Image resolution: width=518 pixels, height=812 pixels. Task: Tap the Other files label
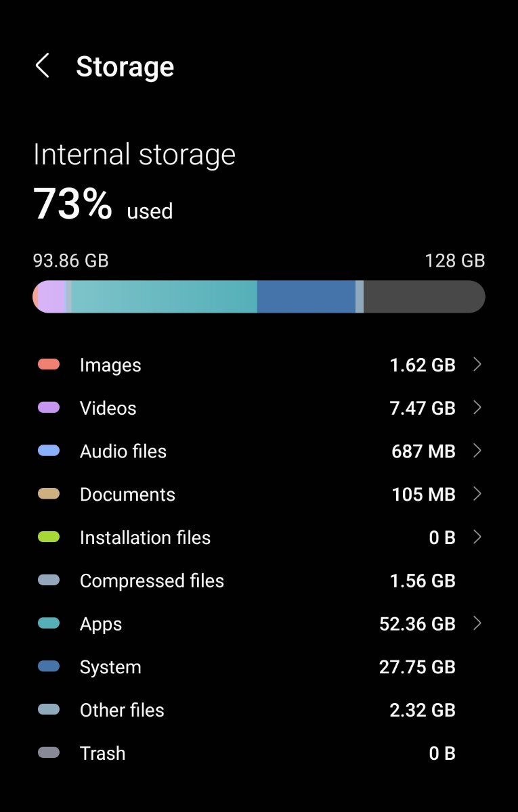(x=122, y=710)
